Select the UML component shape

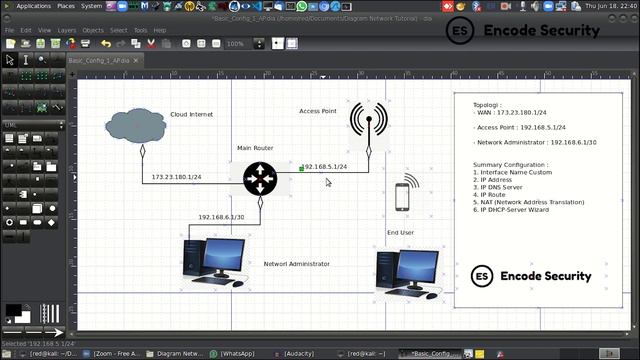[x=23, y=194]
